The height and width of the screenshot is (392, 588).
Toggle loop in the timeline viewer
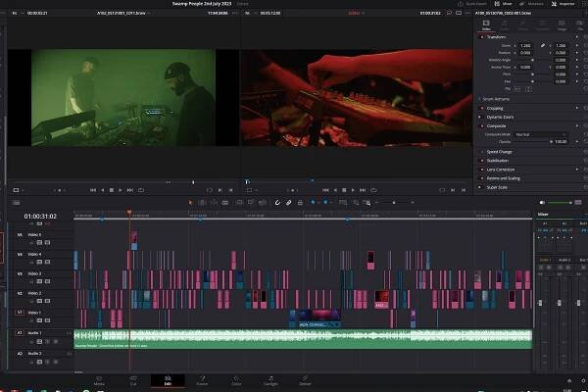pyautogui.click(x=374, y=190)
